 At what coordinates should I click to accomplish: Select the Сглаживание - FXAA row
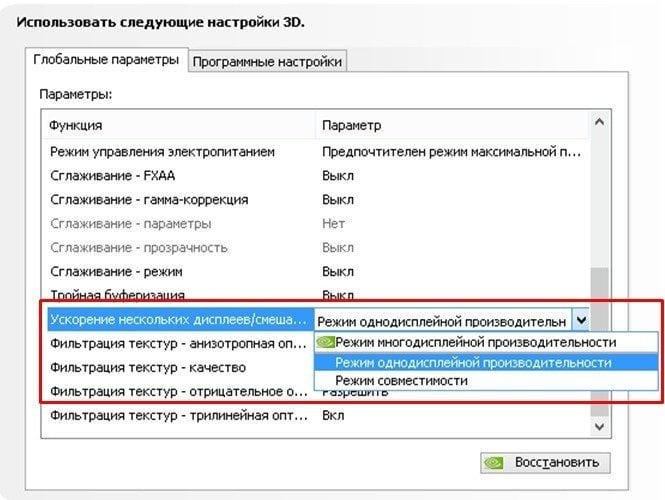click(316, 176)
